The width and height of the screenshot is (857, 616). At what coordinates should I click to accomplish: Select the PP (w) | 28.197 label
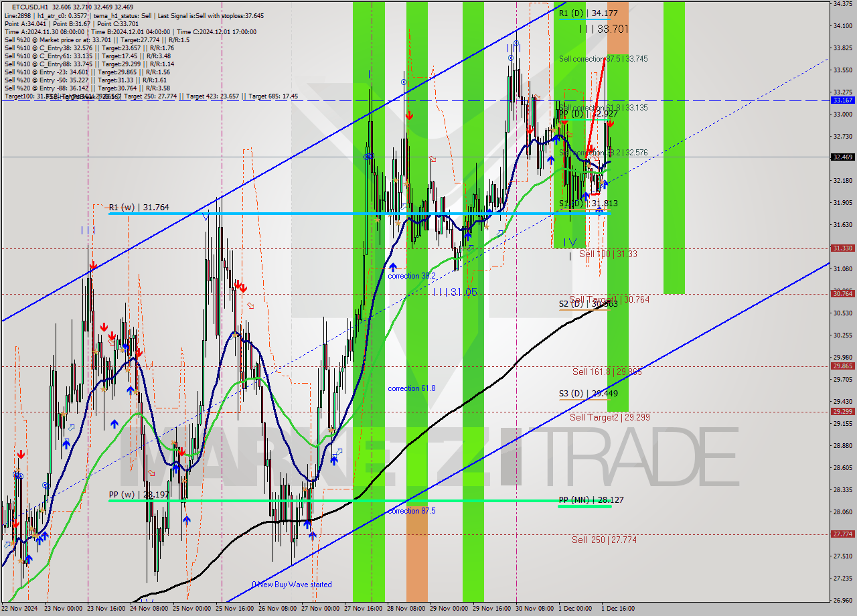click(139, 495)
